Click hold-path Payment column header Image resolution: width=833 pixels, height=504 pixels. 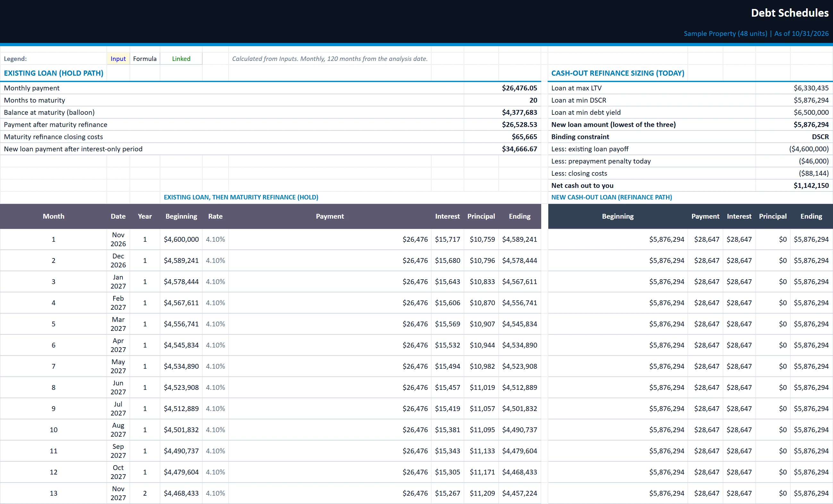pyautogui.click(x=330, y=216)
